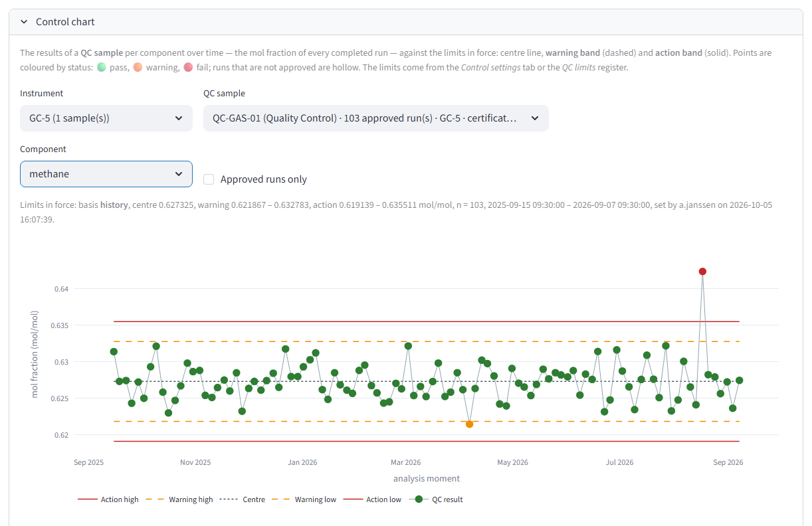Open the Instrument dropdown showing GC-5
Image resolution: width=812 pixels, height=526 pixels.
pos(106,118)
